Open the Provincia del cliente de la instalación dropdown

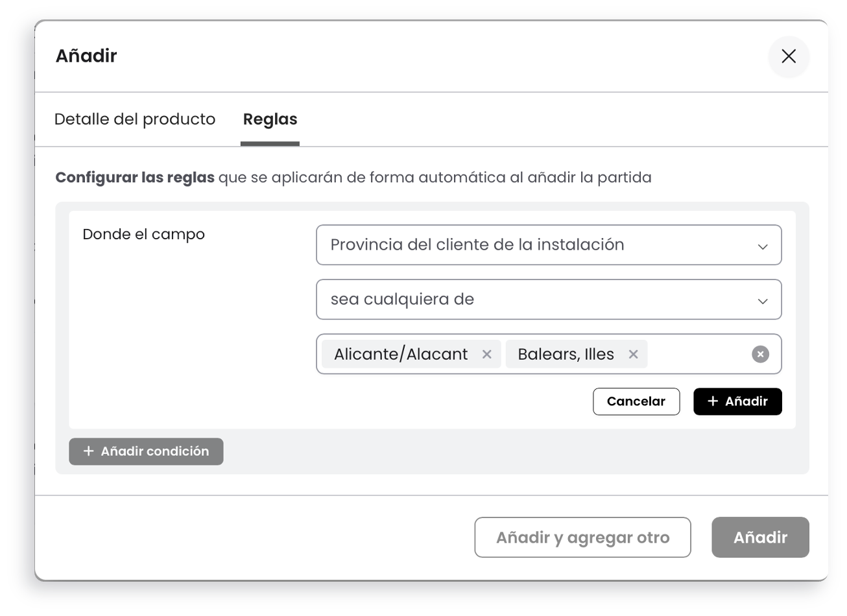point(549,245)
